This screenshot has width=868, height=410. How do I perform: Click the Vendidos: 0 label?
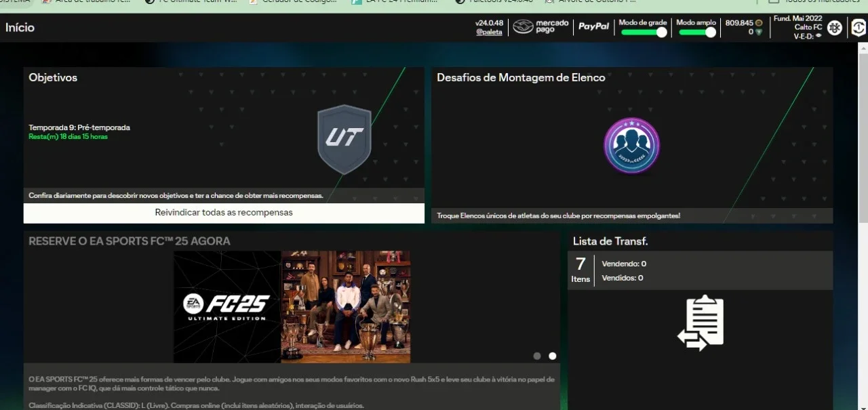click(x=623, y=278)
